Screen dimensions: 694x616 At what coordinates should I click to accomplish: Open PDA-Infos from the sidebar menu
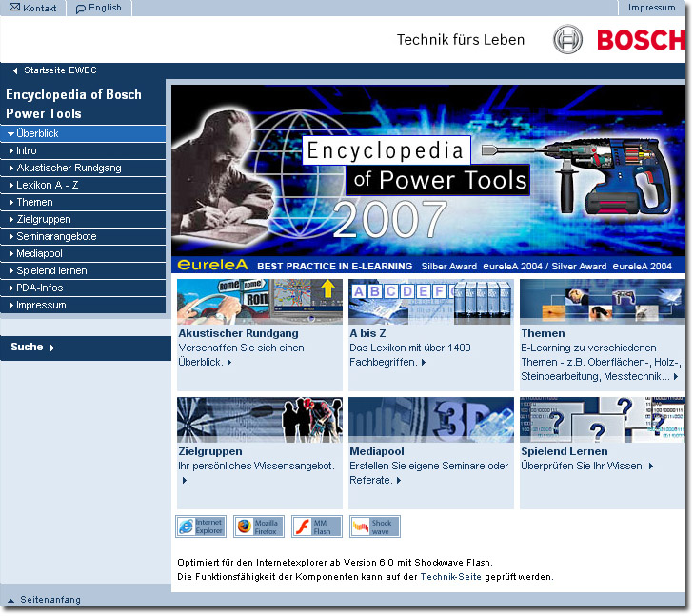point(83,288)
